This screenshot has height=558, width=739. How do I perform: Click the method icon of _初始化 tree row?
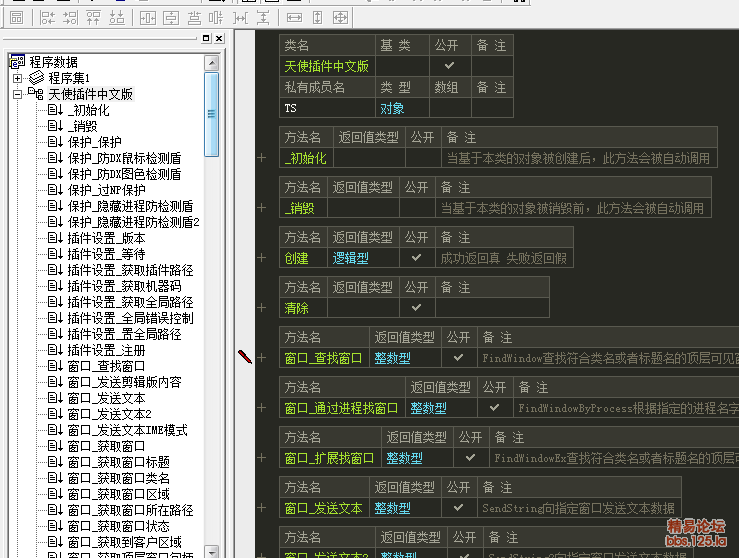click(x=55, y=110)
